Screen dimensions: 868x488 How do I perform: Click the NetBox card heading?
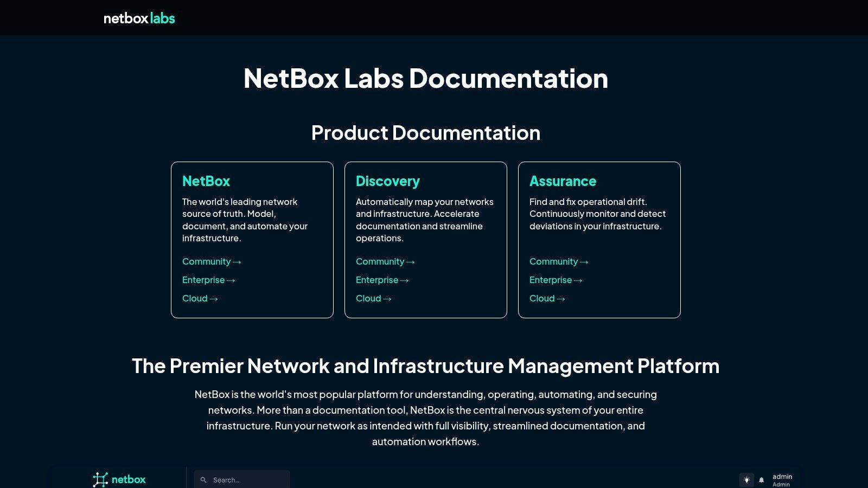point(206,181)
